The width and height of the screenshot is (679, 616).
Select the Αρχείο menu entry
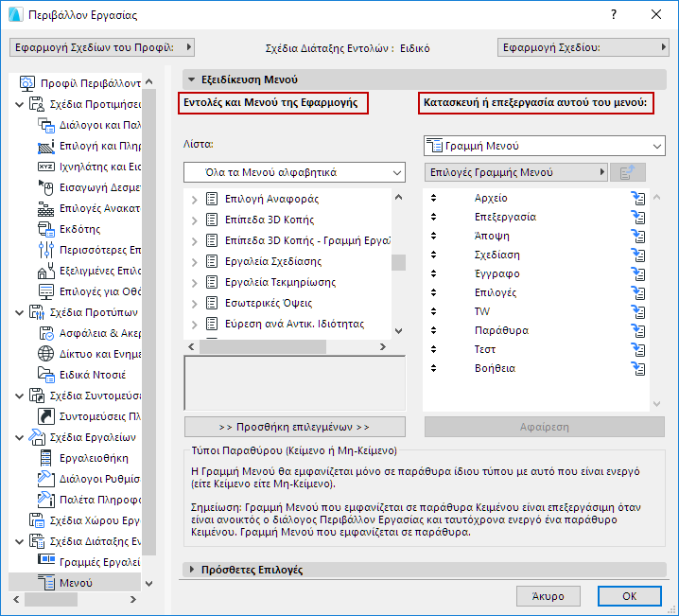pyautogui.click(x=491, y=198)
